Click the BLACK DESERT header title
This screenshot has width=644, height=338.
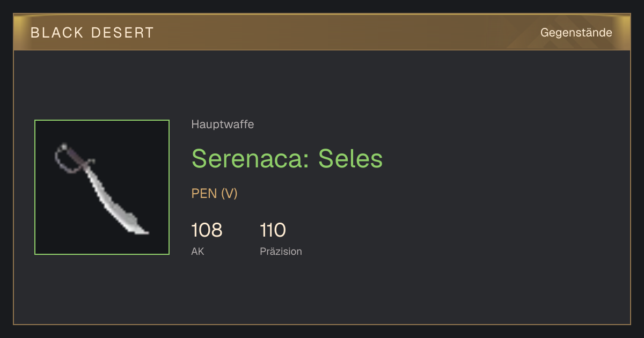[92, 33]
